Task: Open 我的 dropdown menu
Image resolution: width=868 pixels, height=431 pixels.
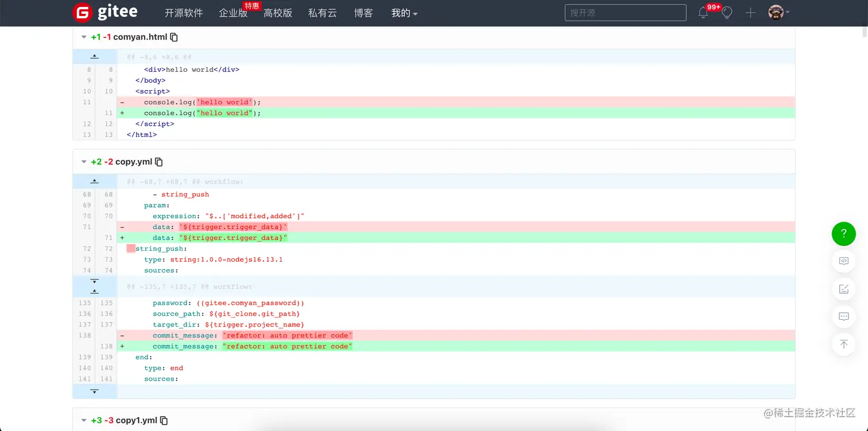Action: [x=404, y=13]
